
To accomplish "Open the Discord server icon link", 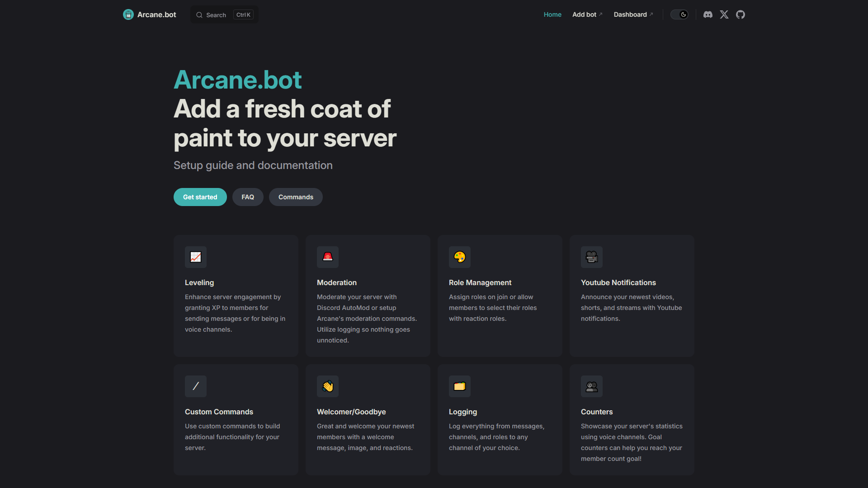I will coord(708,14).
